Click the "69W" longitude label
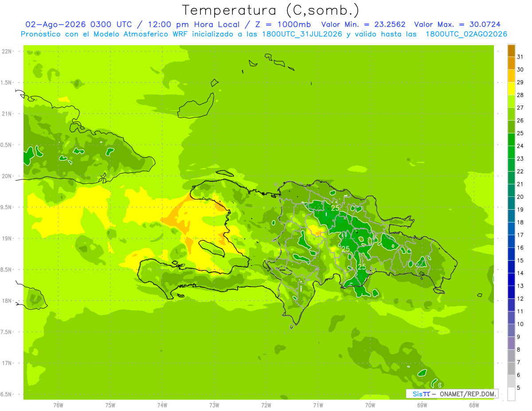Viewport: 532px width, 411px height. (422, 405)
